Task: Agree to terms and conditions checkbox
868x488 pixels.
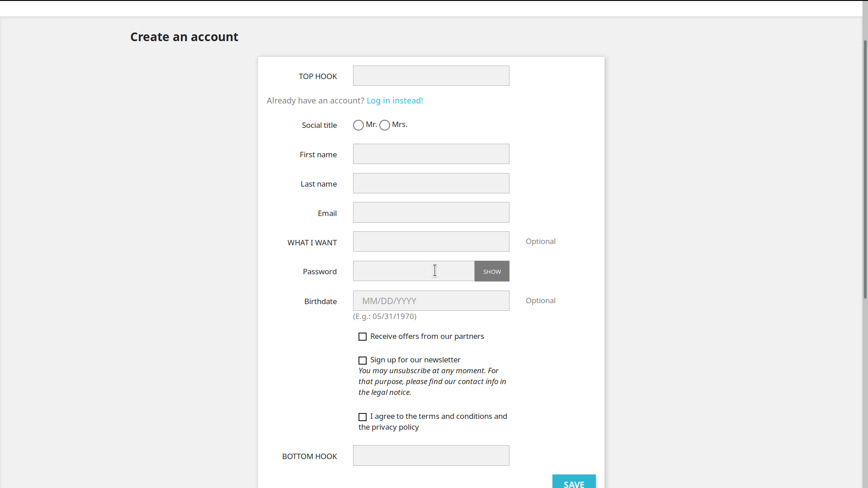Action: [363, 417]
